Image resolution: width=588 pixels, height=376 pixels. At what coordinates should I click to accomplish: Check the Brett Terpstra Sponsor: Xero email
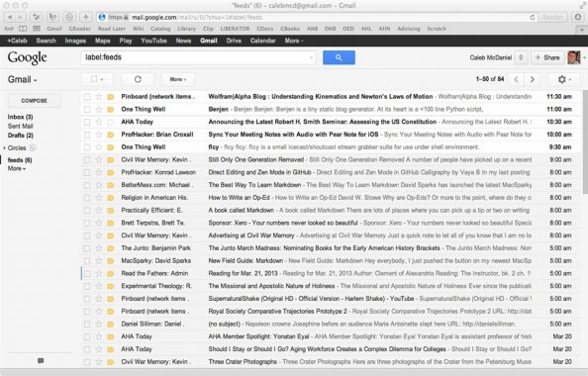click(87, 223)
